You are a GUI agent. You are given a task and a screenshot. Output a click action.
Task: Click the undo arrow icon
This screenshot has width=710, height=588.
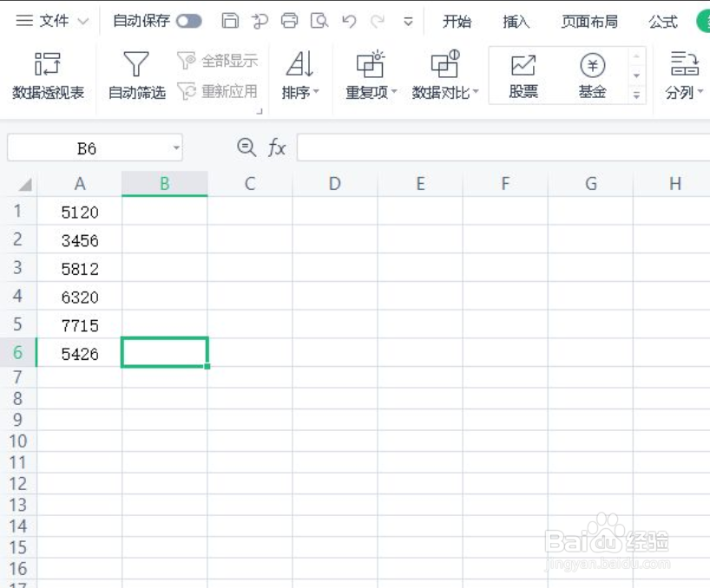(x=349, y=21)
